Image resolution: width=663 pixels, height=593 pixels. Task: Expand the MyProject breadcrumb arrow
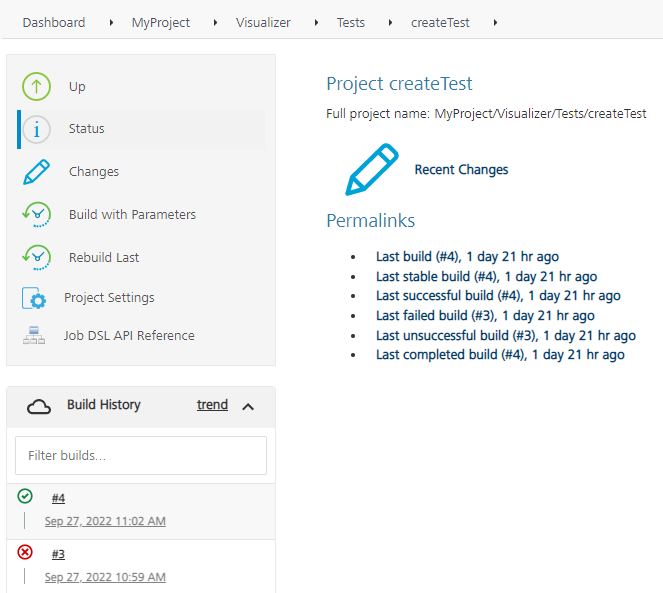(216, 23)
